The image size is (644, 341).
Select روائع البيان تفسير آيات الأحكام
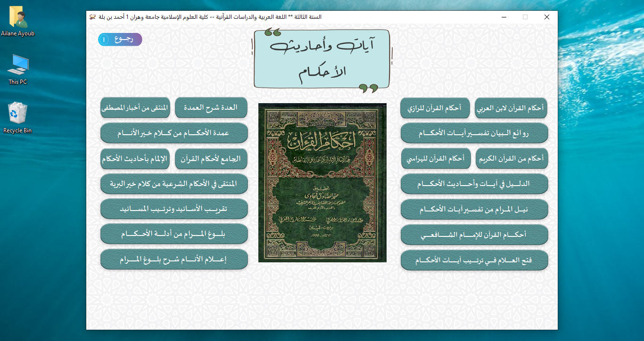[x=474, y=133]
